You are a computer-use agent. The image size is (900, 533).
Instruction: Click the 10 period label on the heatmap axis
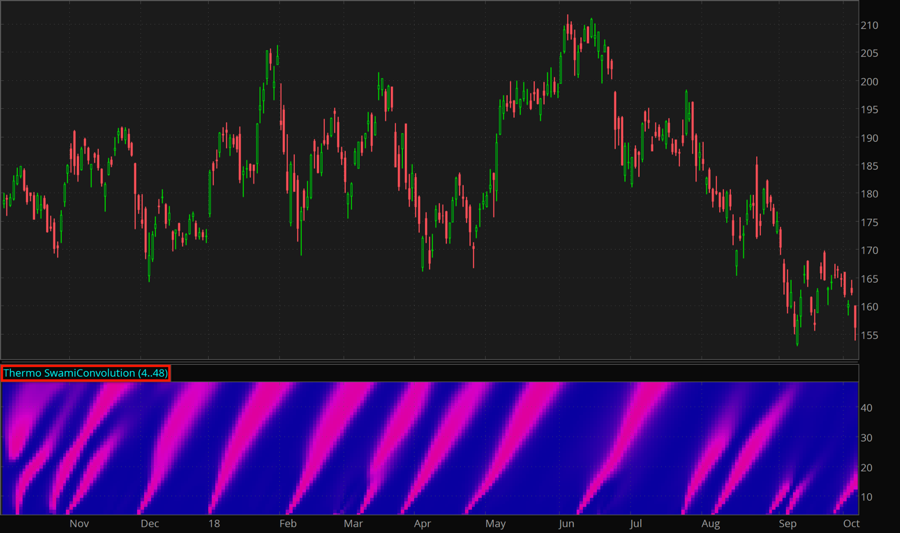[x=867, y=497]
